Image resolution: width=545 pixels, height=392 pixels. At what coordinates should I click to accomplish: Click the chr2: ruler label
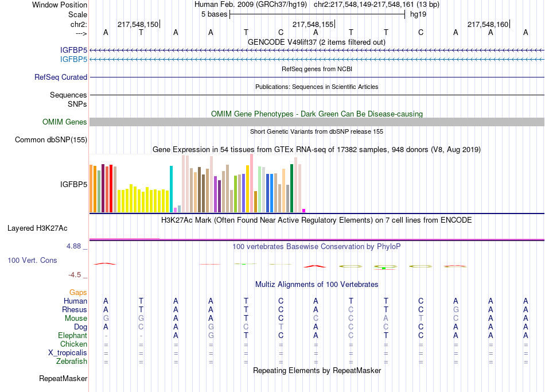coord(79,24)
